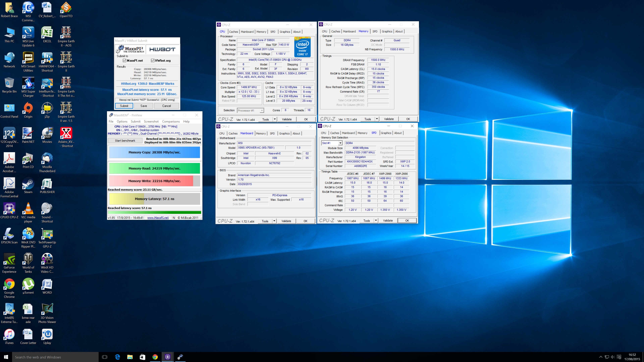Open Tools dropdown arrow in Mainboard tab window

click(x=274, y=221)
